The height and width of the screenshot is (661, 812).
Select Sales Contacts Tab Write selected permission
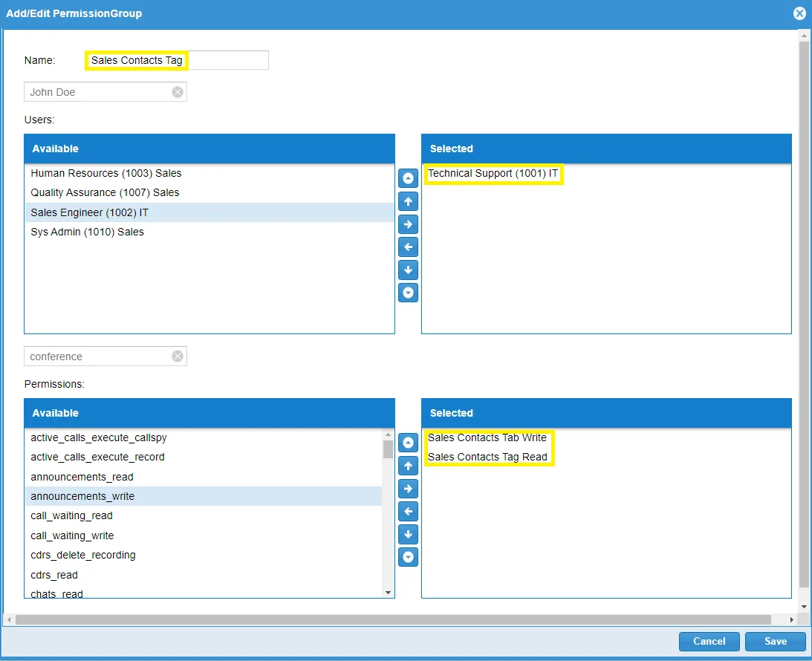pyautogui.click(x=606, y=438)
